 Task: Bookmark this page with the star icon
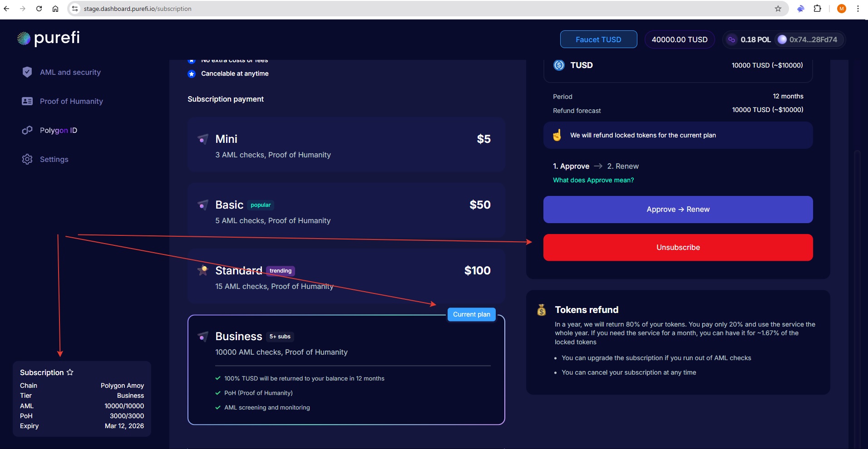pos(778,9)
